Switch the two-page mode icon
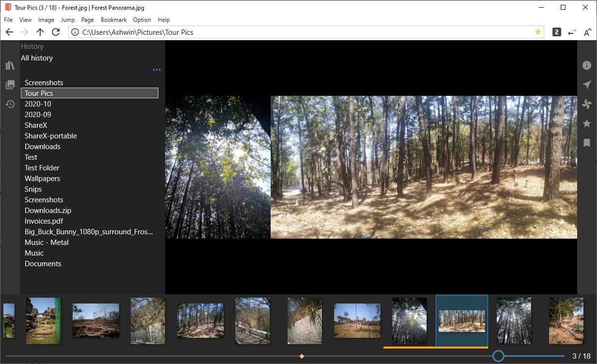597x364 pixels. [557, 32]
